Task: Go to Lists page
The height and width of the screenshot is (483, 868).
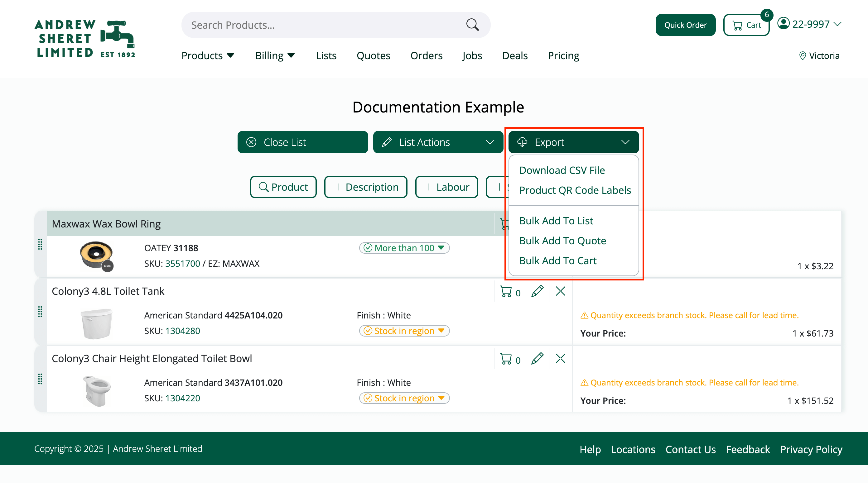Action: pos(326,55)
